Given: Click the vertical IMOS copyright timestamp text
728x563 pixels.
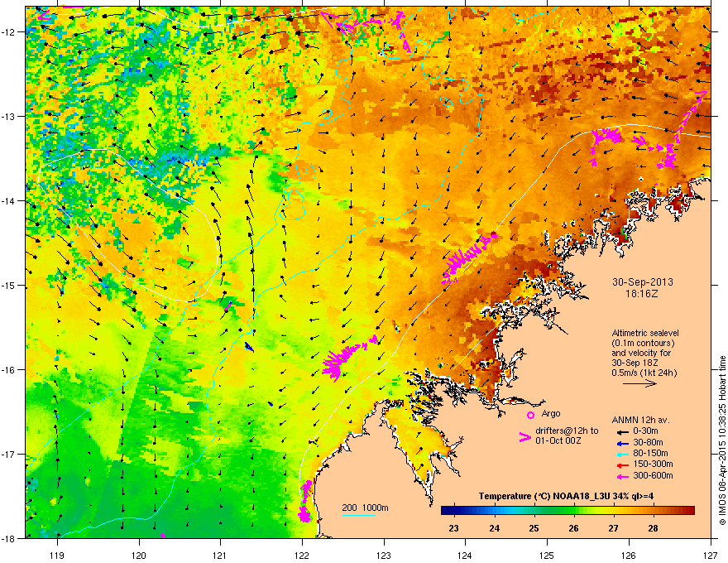Looking at the screenshot, I should 722,440.
